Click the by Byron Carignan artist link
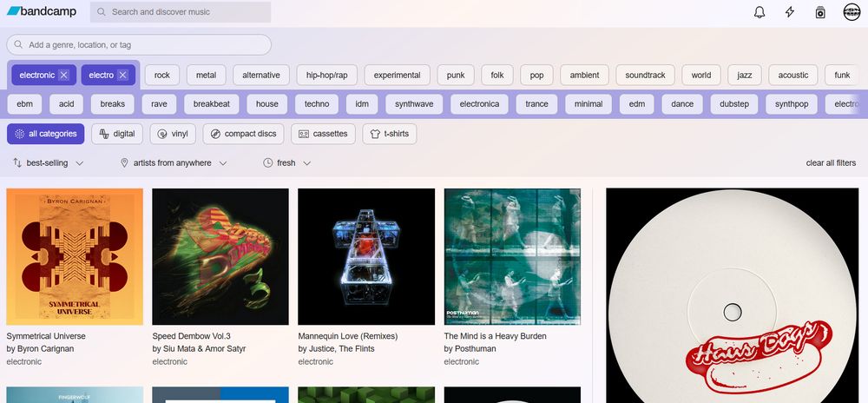This screenshot has height=403, width=868. (40, 349)
